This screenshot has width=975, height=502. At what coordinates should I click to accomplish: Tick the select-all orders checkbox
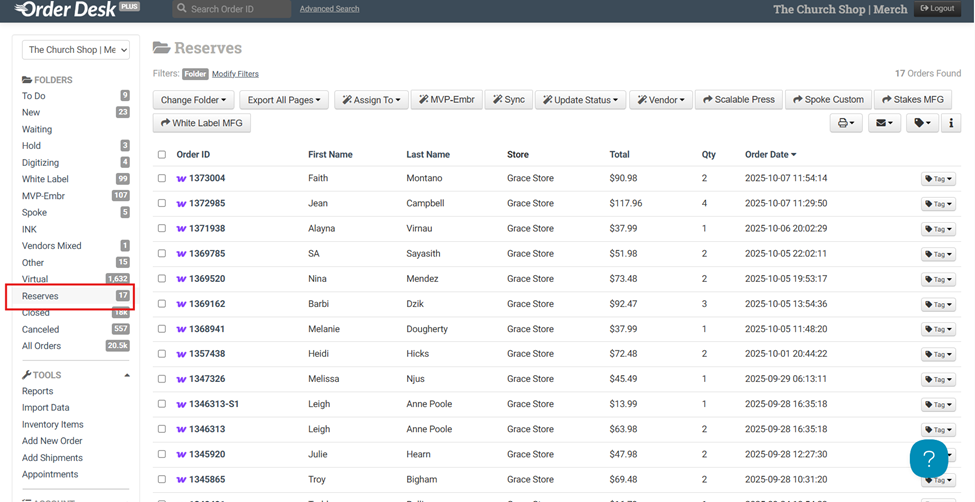coord(162,155)
